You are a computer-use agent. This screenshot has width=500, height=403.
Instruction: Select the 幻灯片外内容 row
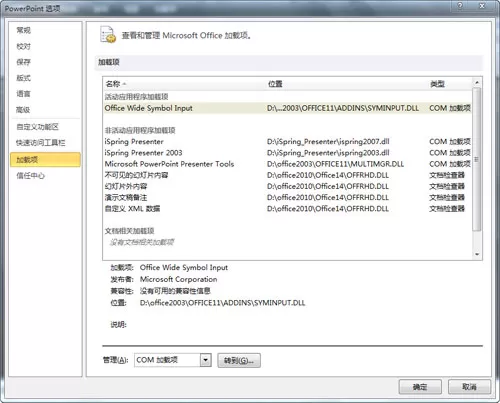(287, 186)
